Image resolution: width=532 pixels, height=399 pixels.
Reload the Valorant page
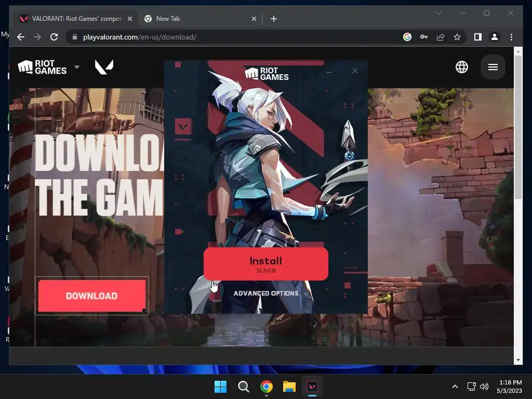click(x=54, y=37)
